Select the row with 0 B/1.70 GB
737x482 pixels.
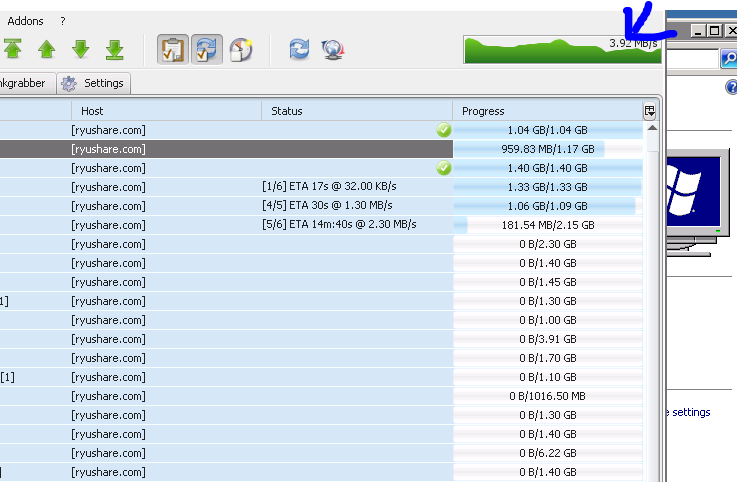(321, 358)
